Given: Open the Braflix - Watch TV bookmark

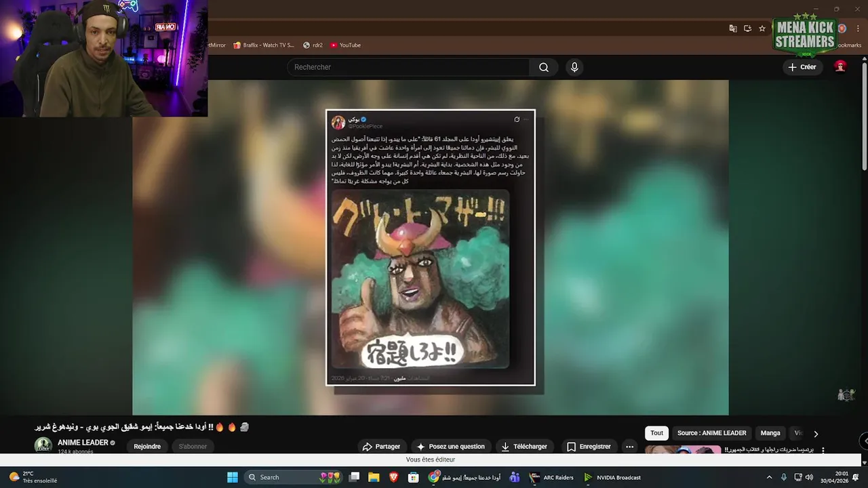Looking at the screenshot, I should click(x=264, y=45).
